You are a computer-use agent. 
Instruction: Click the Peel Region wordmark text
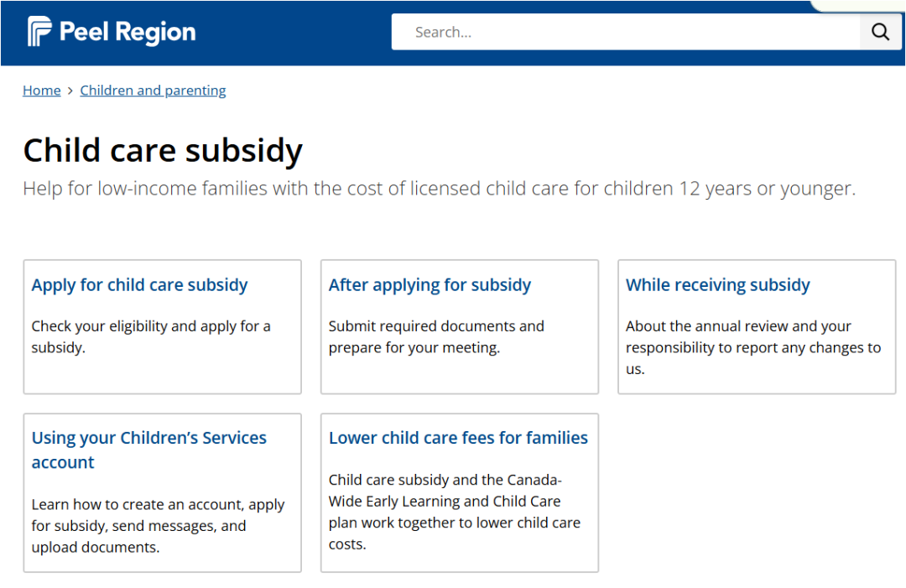pos(128,33)
